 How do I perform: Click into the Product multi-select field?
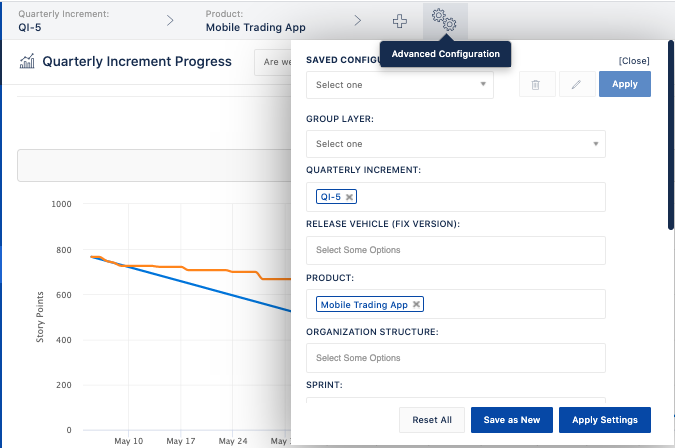coord(455,304)
